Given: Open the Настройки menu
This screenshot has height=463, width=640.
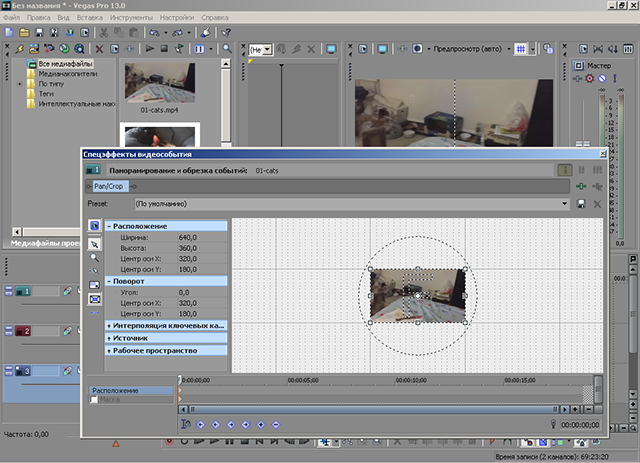Looking at the screenshot, I should click(x=177, y=18).
